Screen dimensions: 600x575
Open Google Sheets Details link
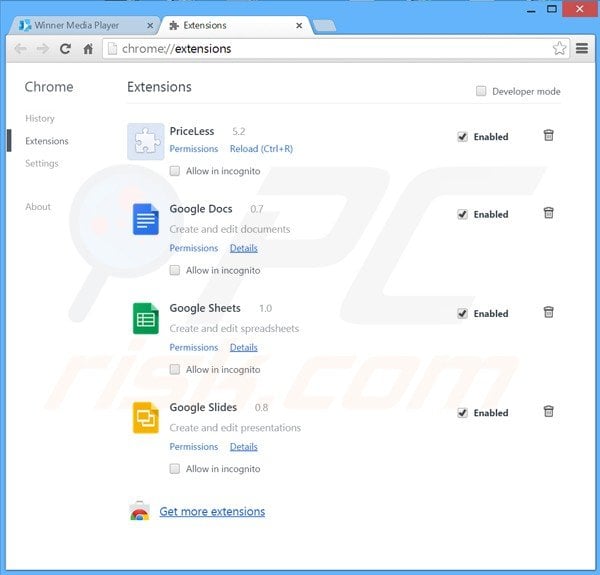coord(243,347)
